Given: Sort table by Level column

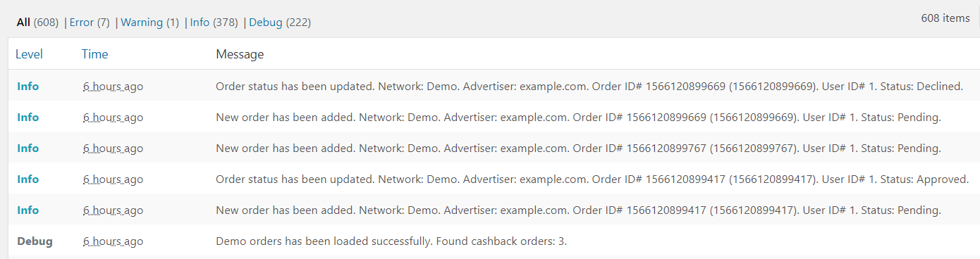Looking at the screenshot, I should (29, 54).
